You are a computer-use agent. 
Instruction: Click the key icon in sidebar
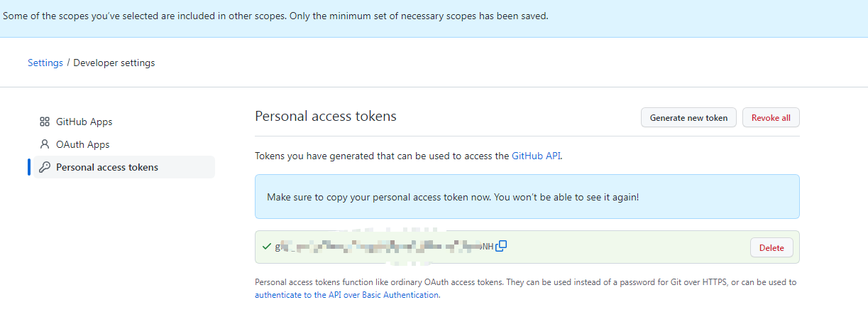tap(44, 167)
